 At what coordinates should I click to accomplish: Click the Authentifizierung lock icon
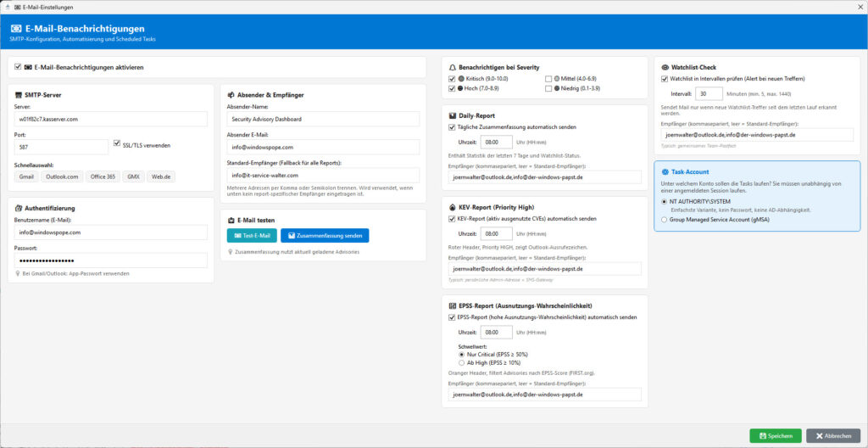point(19,209)
